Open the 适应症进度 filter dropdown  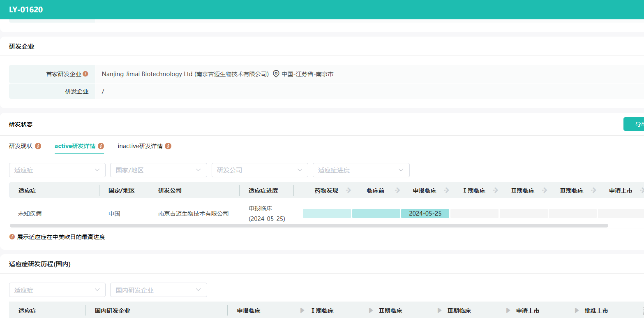[361, 170]
